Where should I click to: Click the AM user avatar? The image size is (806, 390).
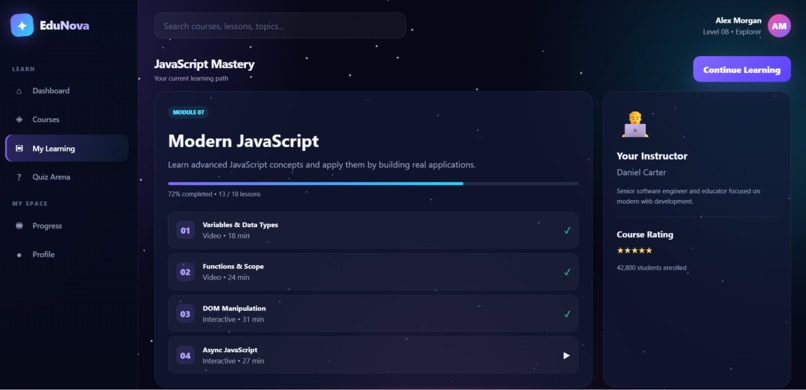[779, 26]
